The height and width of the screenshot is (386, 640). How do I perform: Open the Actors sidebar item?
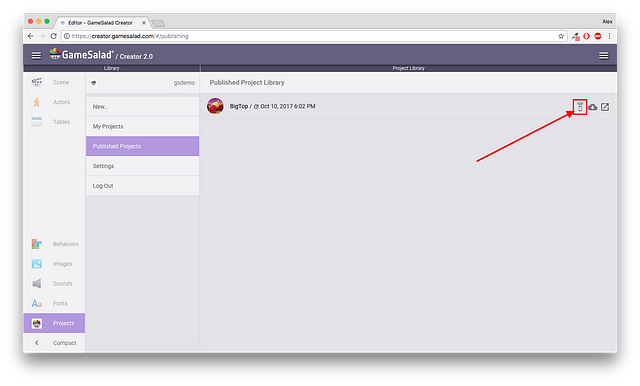click(54, 102)
